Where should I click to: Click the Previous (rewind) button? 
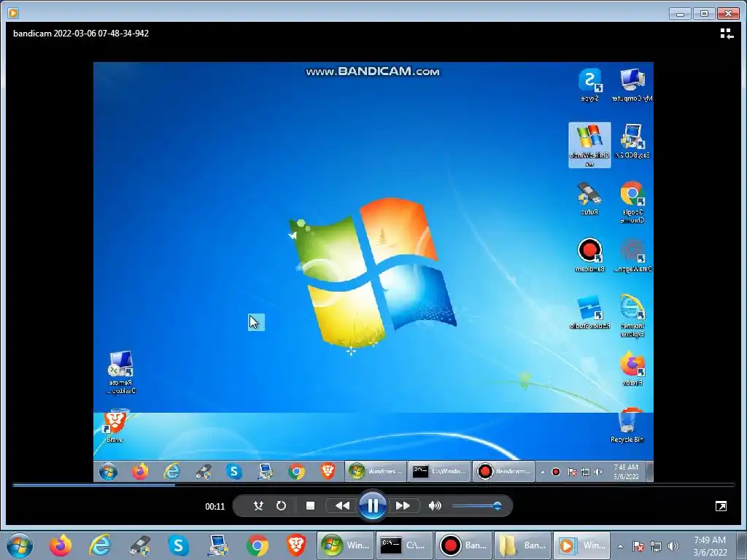(342, 506)
